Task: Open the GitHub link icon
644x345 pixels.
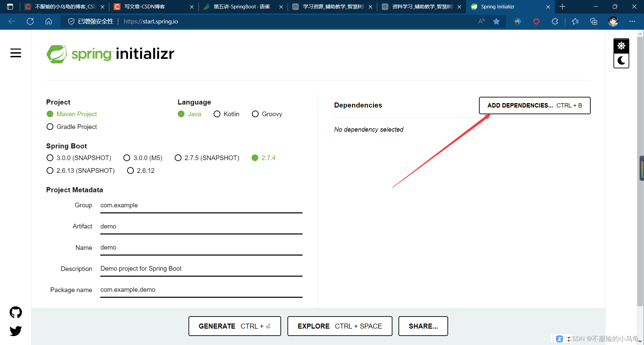Action: click(x=16, y=312)
